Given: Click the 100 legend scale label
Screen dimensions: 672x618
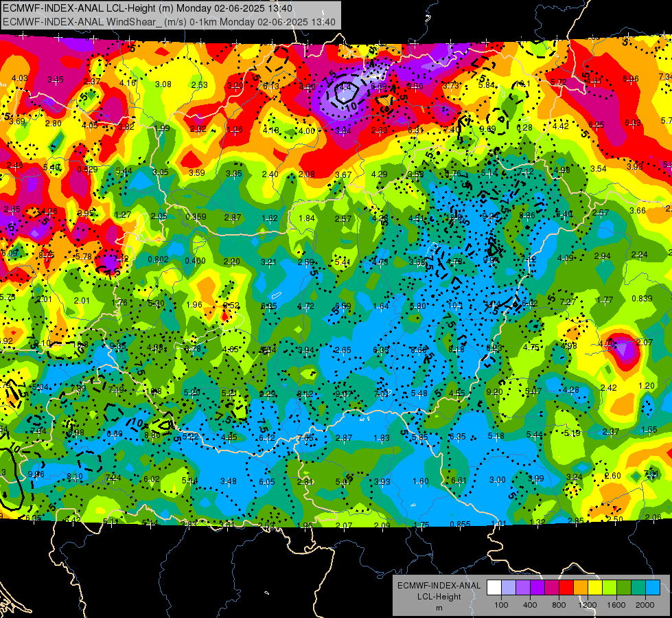Looking at the screenshot, I should (501, 605).
